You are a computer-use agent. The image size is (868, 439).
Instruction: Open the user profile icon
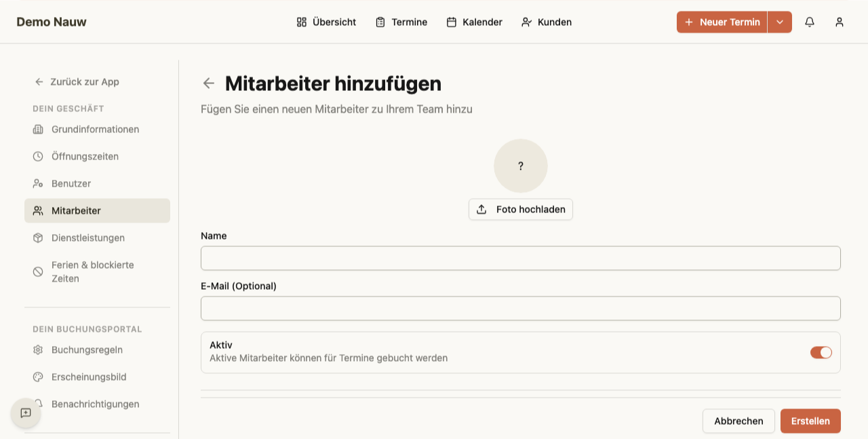click(840, 22)
